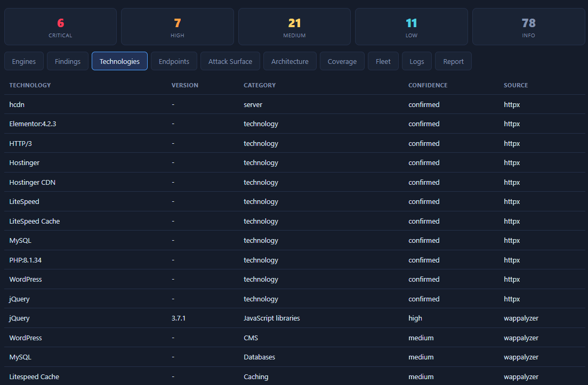
Task: Click wappalyzer source in jQuery row
Action: [521, 318]
